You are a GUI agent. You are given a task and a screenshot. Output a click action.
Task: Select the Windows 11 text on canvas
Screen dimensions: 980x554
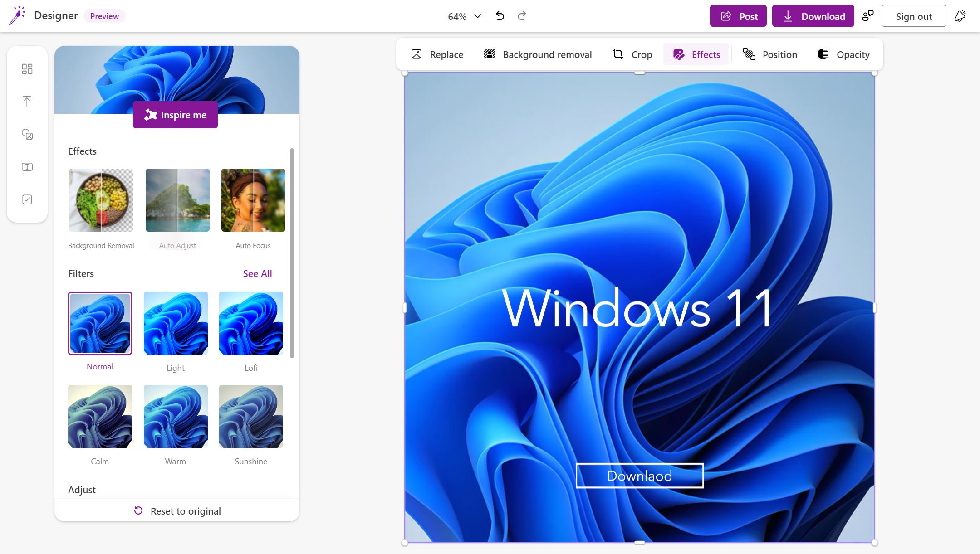(x=637, y=308)
